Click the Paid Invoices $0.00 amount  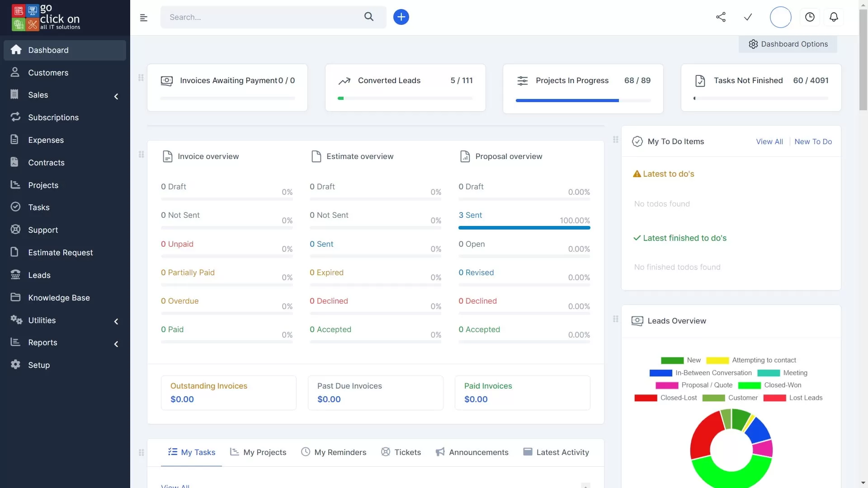pyautogui.click(x=476, y=399)
